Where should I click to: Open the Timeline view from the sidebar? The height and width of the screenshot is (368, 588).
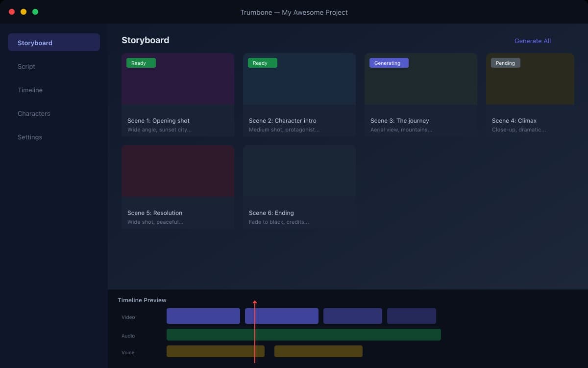30,90
